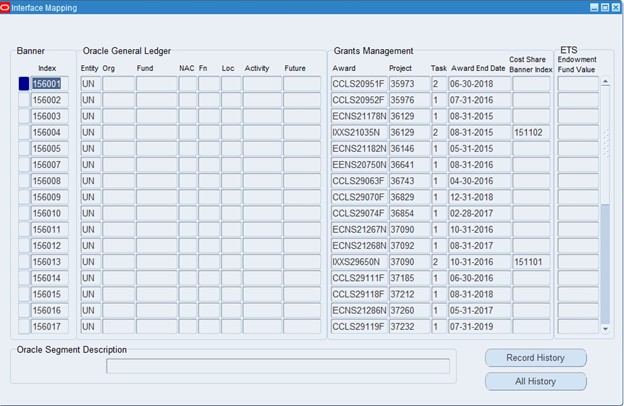Screen dimensions: 624x406
Task: Click Cost Share Banner Index 151101
Action: tap(530, 262)
